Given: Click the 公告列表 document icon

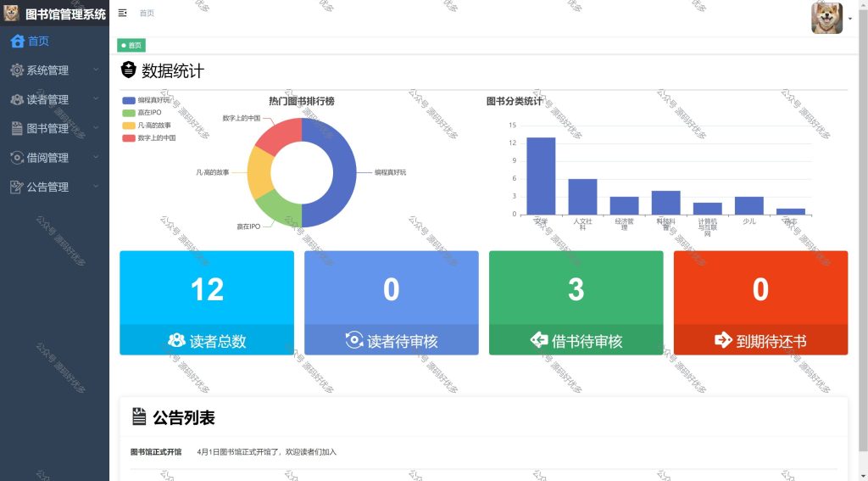Looking at the screenshot, I should [x=139, y=417].
